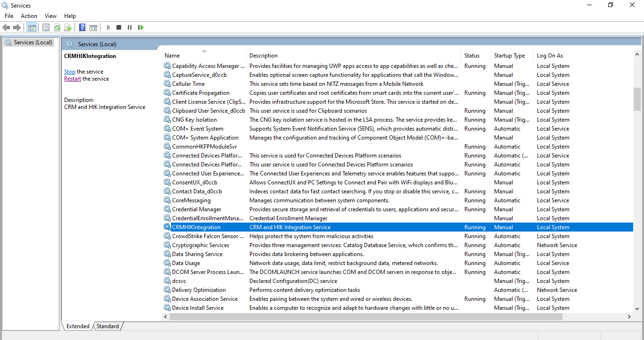Image resolution: width=644 pixels, height=340 pixels.
Task: Click the Show/Hide Action Pane icon
Action: click(93, 27)
